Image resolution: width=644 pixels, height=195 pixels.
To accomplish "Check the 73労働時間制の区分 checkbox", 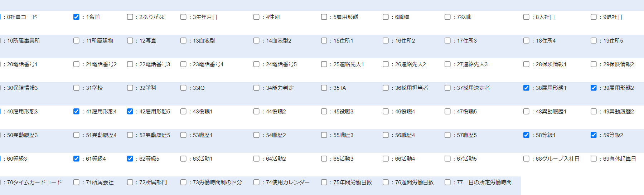I will pyautogui.click(x=183, y=182).
